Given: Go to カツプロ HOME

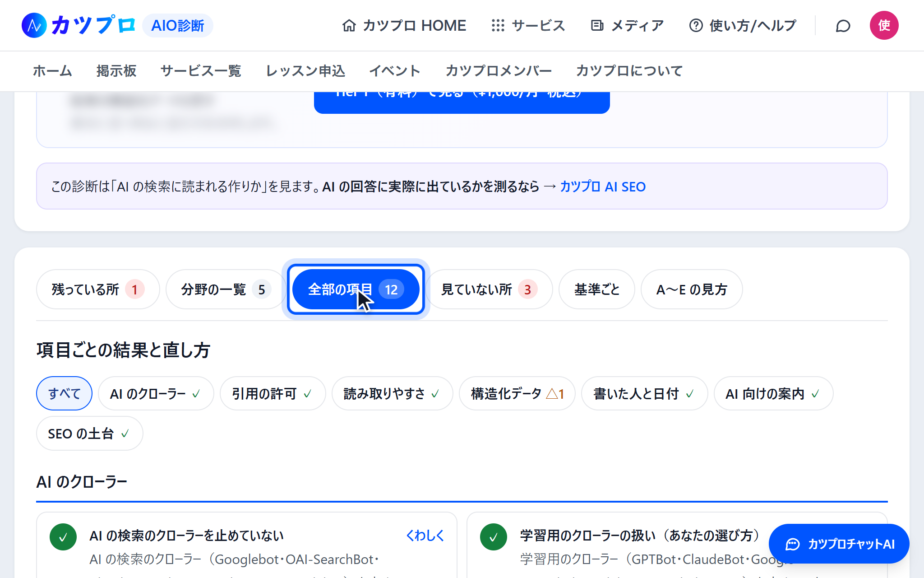Looking at the screenshot, I should [404, 25].
